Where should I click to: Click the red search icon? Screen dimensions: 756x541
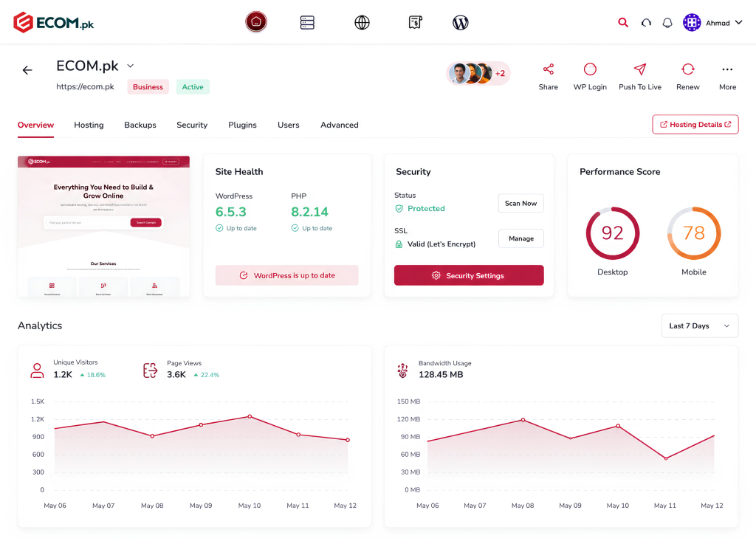point(623,22)
